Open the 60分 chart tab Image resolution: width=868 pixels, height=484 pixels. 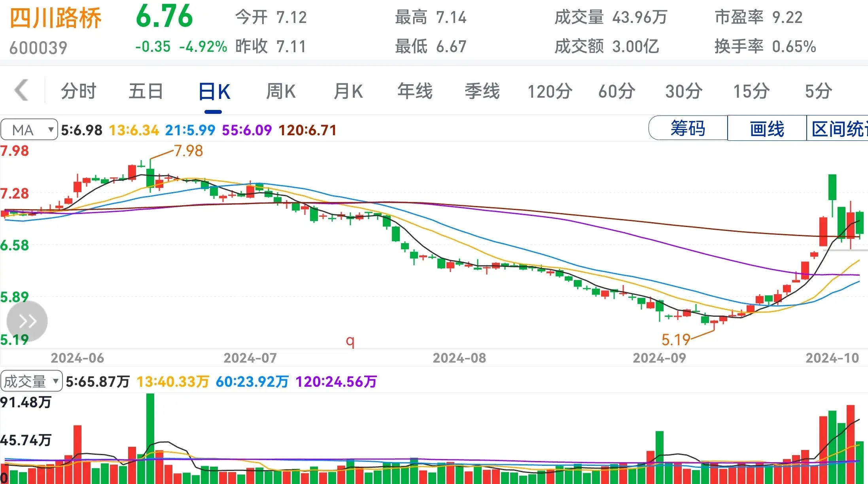point(616,91)
